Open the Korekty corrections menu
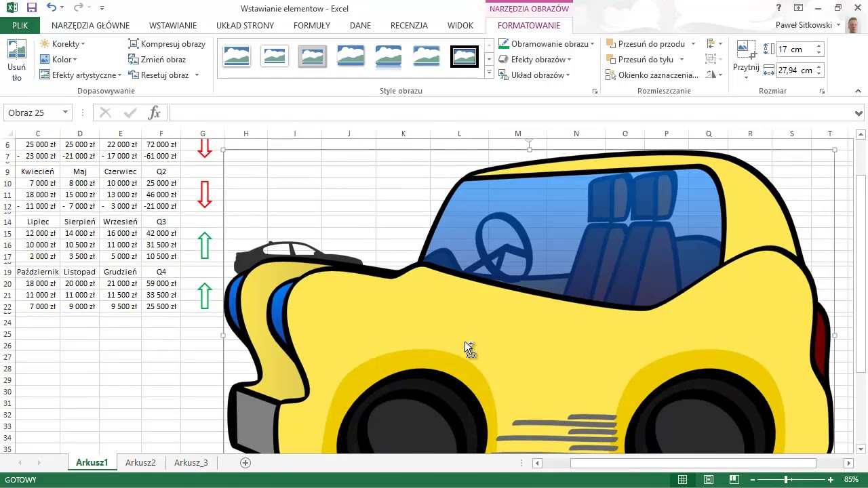The image size is (868, 488). tap(62, 44)
